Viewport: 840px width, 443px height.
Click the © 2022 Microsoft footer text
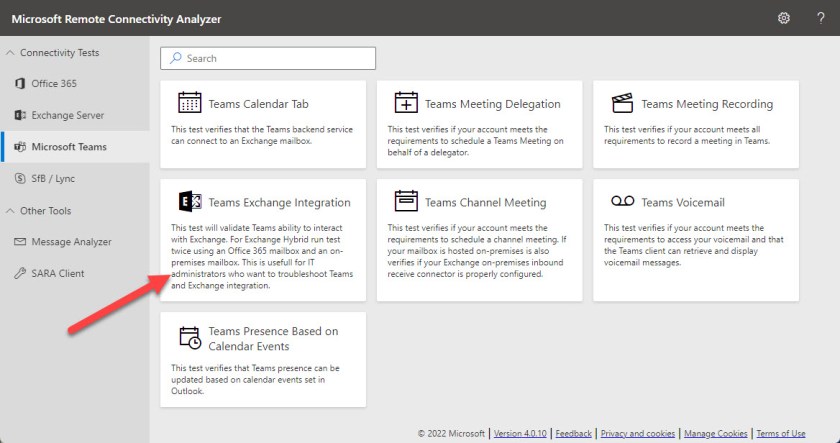[451, 433]
